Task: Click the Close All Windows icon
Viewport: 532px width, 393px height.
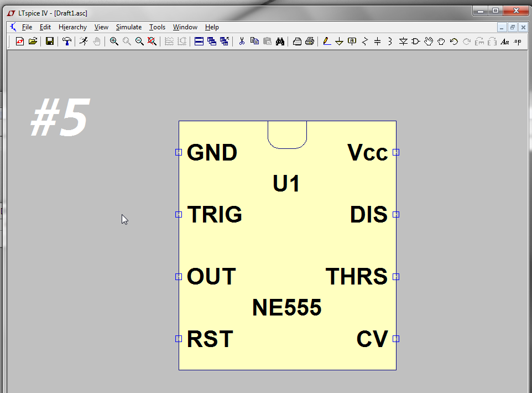Action: click(225, 42)
